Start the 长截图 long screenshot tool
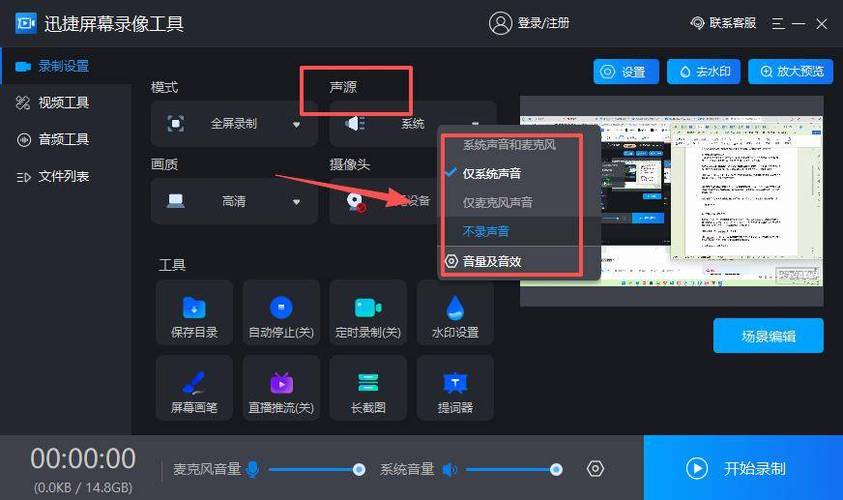 pos(368,388)
